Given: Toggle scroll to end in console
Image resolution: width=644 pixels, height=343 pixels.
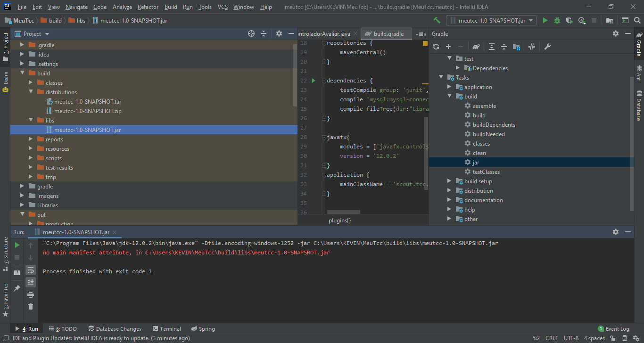Looking at the screenshot, I should (x=31, y=282).
